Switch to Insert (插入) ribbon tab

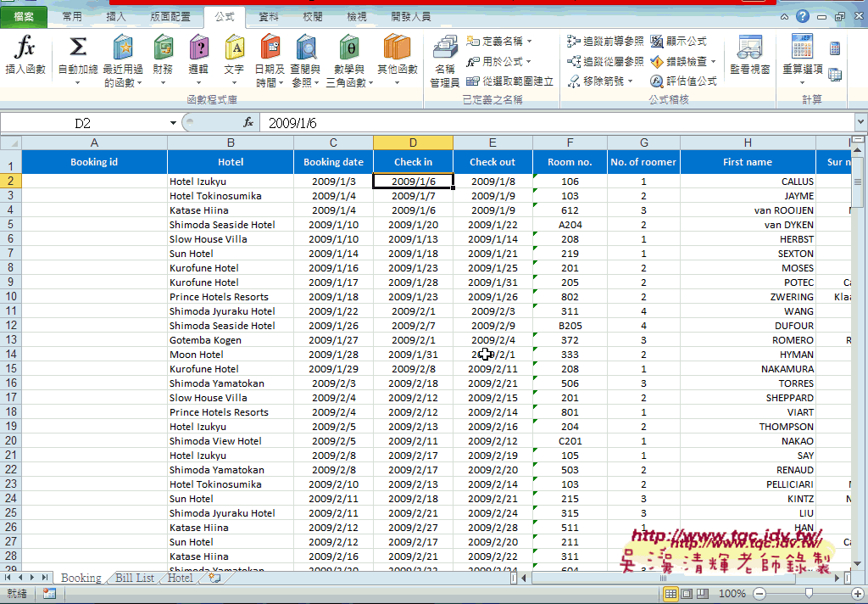(x=115, y=17)
